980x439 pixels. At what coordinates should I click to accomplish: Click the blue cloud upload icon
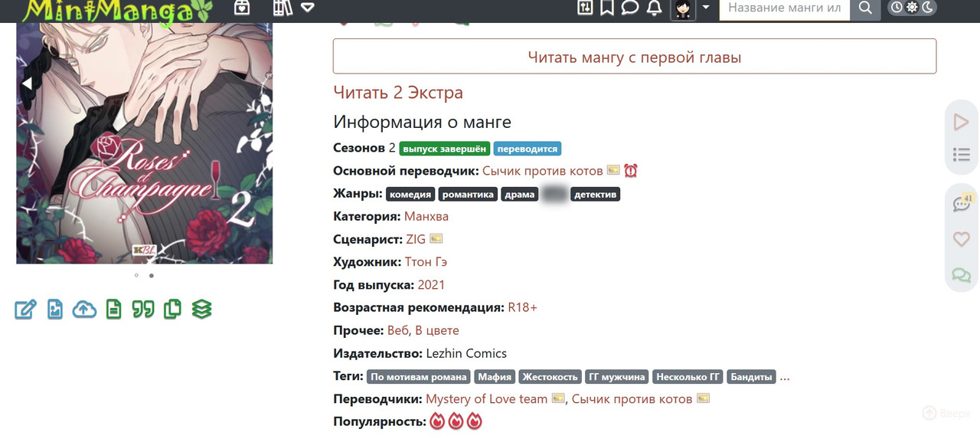84,310
